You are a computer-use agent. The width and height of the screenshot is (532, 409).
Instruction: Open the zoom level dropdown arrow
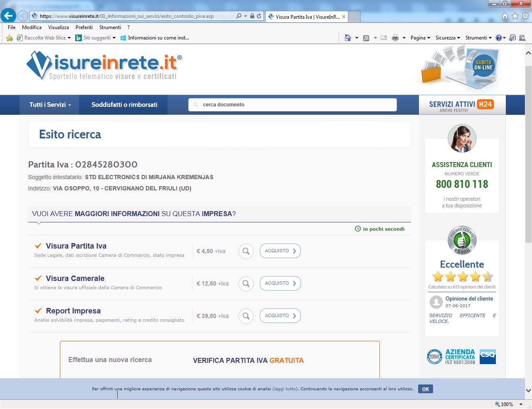(521, 404)
